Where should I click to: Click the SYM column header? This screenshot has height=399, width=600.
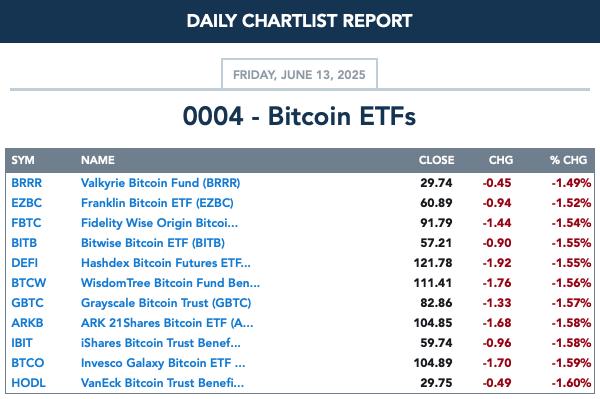tap(23, 160)
